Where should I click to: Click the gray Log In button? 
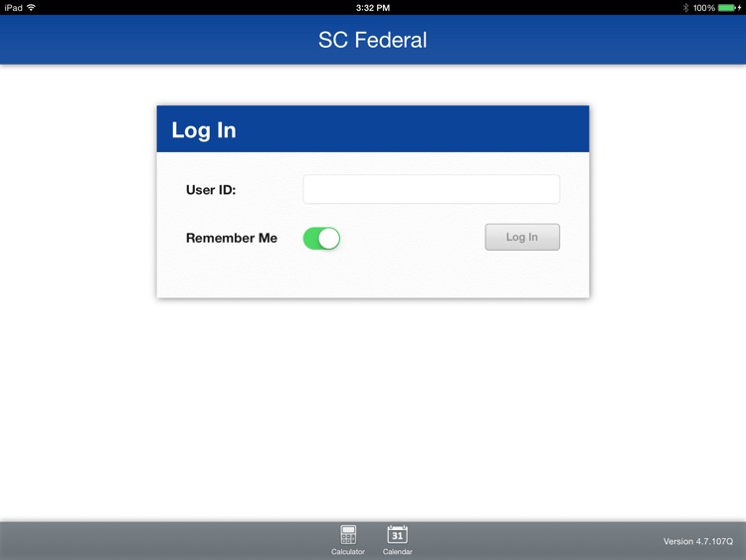coord(522,237)
